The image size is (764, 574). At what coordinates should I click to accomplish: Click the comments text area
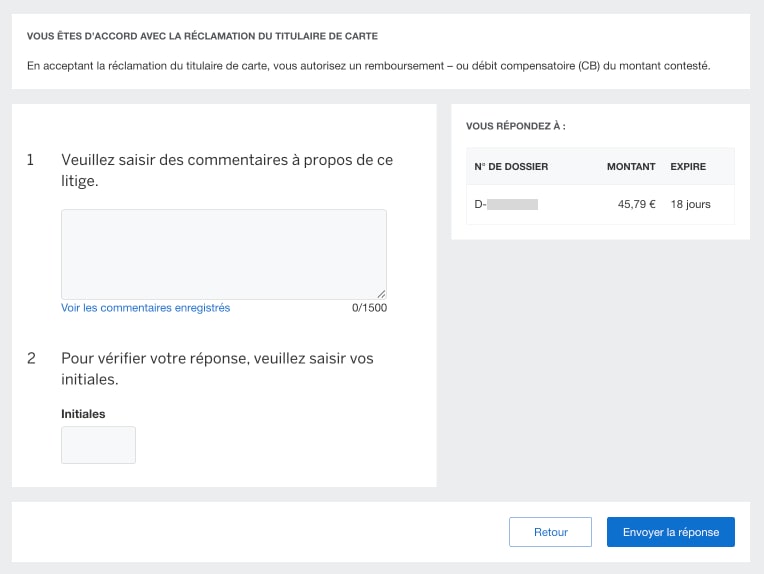223,253
